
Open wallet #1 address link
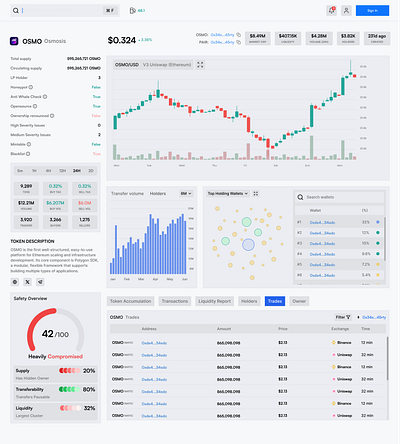322,222
